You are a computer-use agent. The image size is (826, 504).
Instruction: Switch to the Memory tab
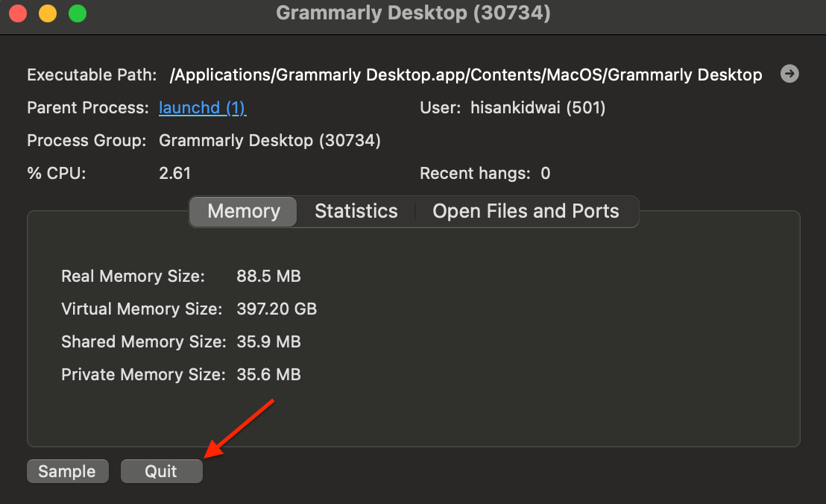(243, 211)
